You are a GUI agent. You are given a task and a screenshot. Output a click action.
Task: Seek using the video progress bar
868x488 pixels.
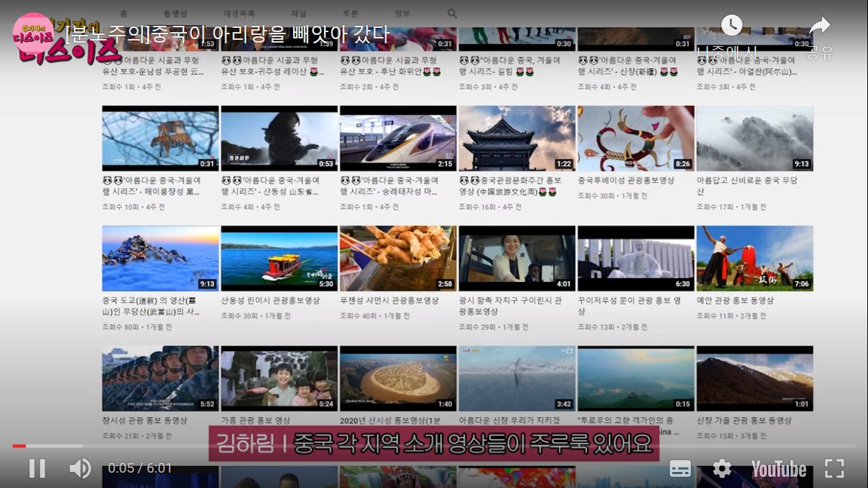click(434, 445)
